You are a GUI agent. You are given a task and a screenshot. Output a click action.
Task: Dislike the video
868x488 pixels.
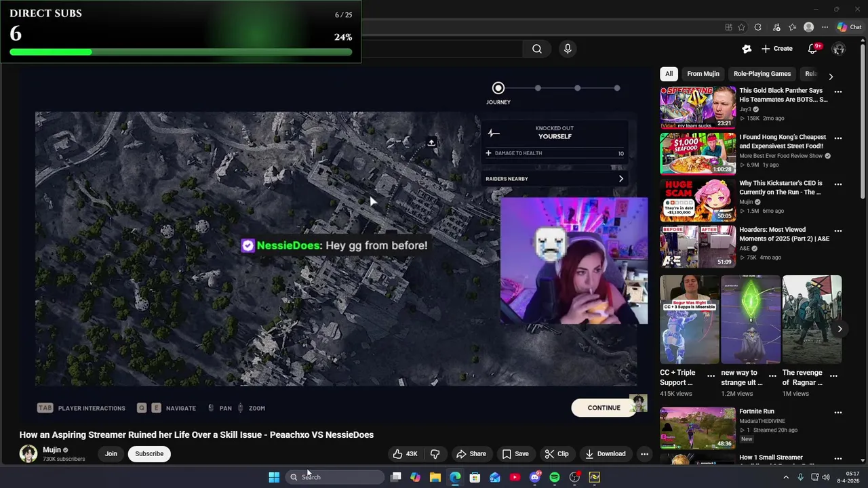pyautogui.click(x=435, y=454)
